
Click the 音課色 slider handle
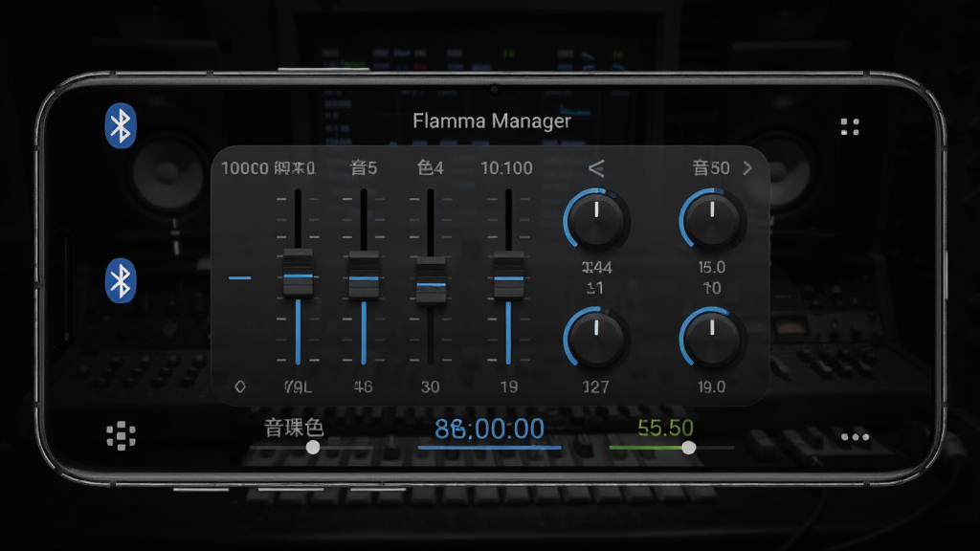[313, 448]
